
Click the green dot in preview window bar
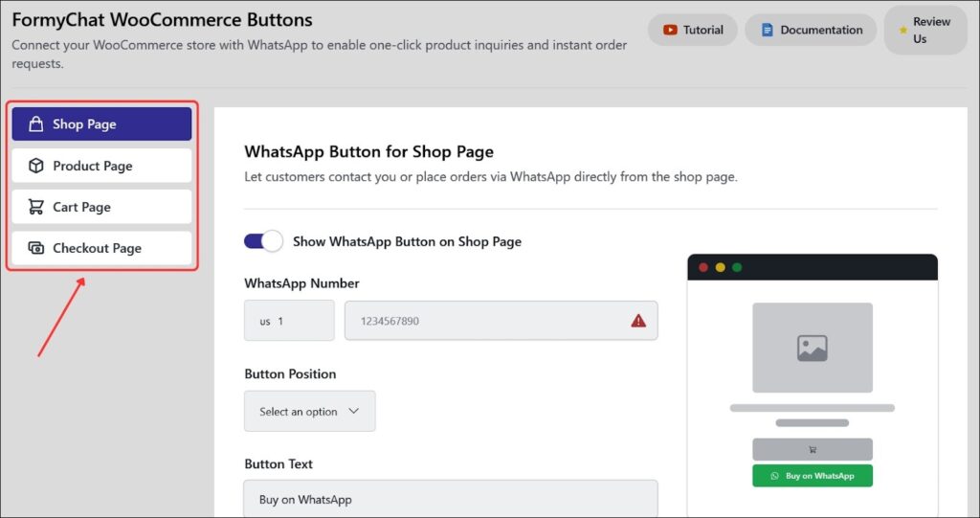[737, 268]
